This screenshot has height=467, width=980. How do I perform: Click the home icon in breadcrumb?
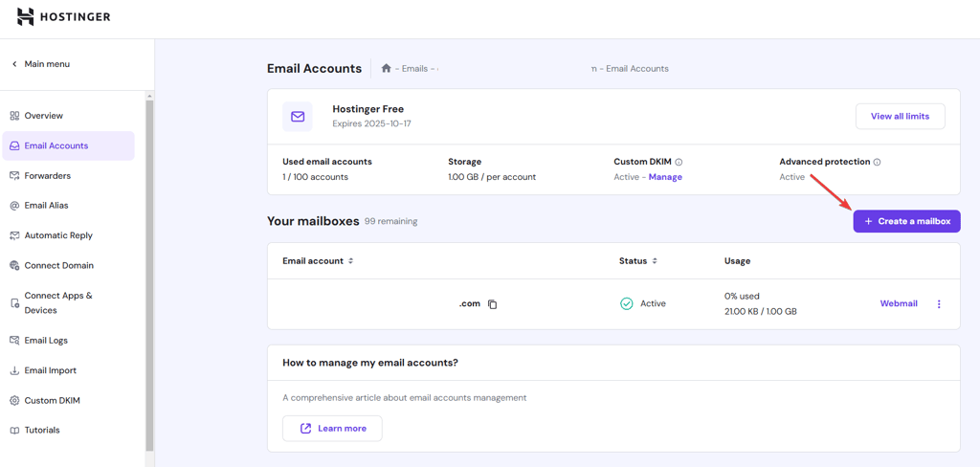[387, 68]
